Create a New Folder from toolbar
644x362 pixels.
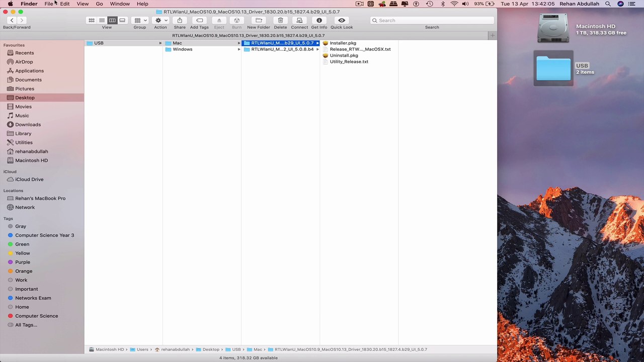(259, 21)
